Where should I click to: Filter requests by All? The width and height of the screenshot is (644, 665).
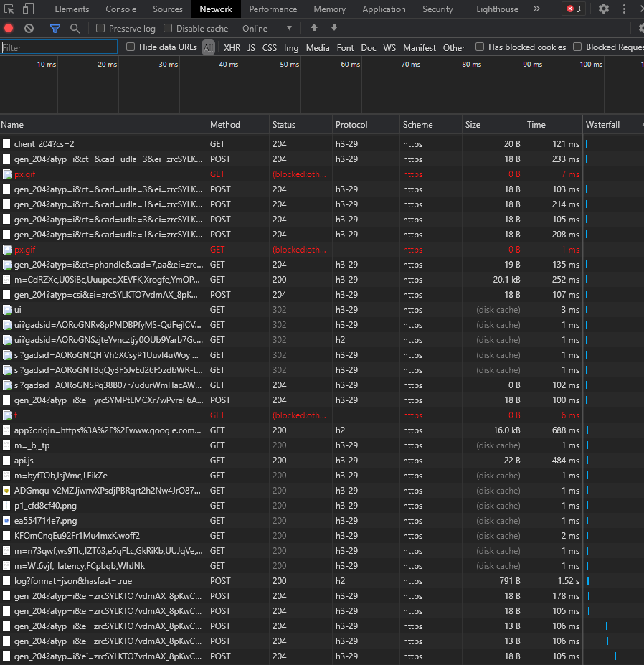[x=208, y=47]
